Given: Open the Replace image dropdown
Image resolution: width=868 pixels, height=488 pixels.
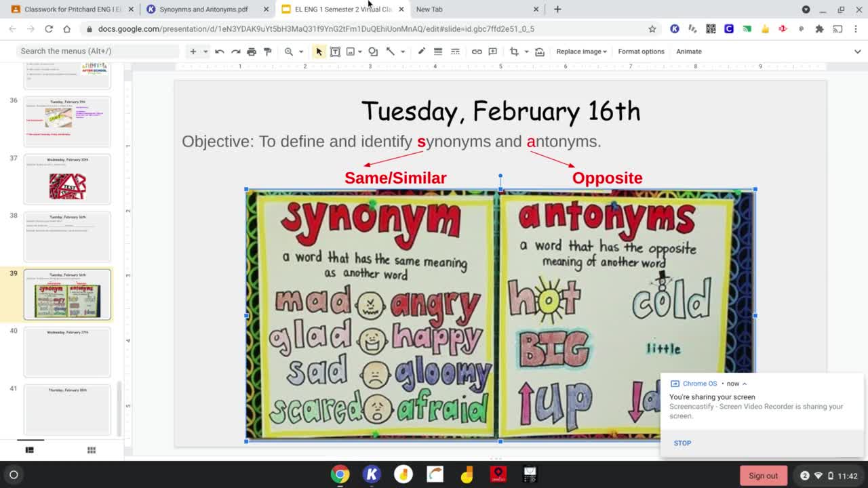Looking at the screenshot, I should pyautogui.click(x=581, y=52).
